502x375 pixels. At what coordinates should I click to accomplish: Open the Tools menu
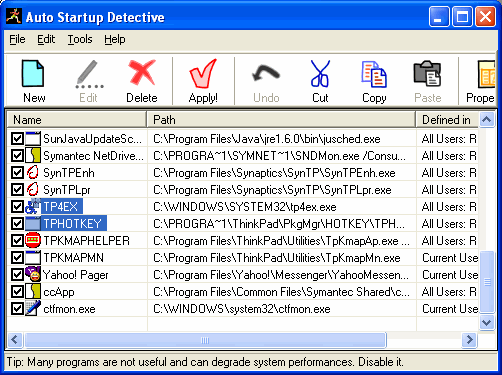click(80, 39)
